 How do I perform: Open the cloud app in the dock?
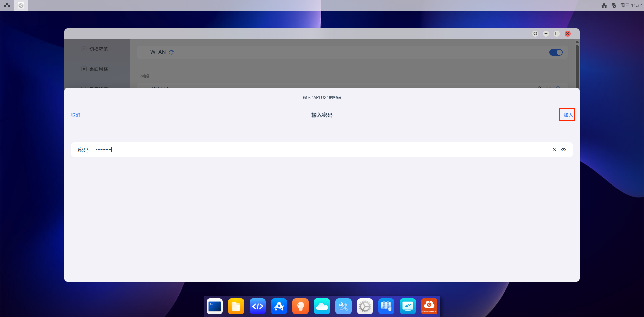point(322,306)
